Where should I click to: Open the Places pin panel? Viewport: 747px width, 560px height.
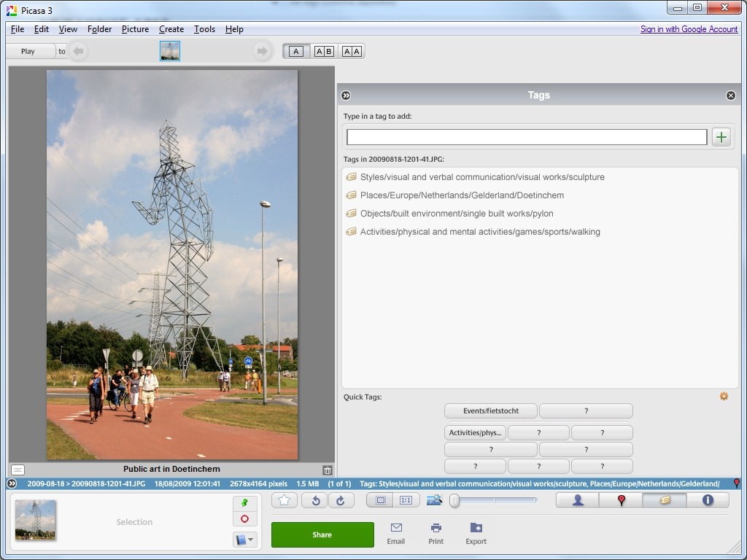(x=621, y=500)
